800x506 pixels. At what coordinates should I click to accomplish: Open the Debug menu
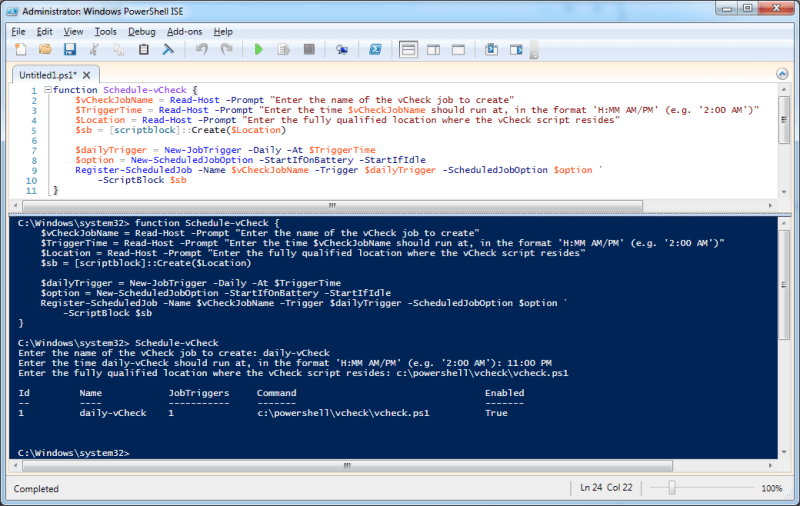(141, 32)
